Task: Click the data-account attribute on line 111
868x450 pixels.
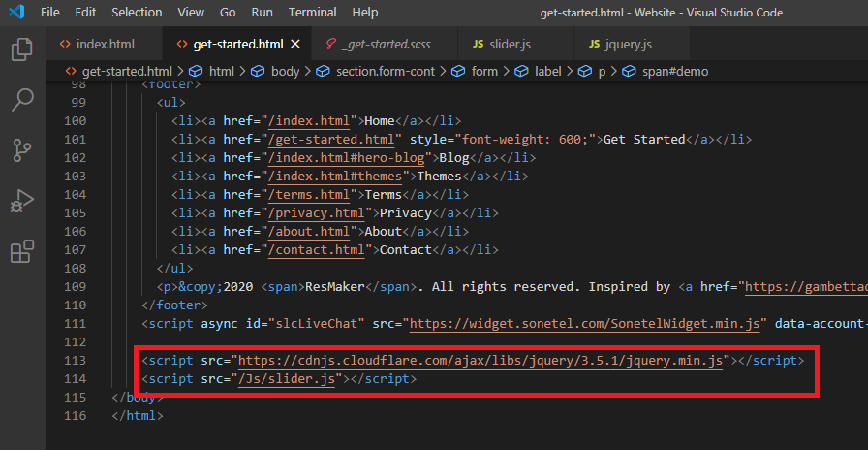Action: 821,324
